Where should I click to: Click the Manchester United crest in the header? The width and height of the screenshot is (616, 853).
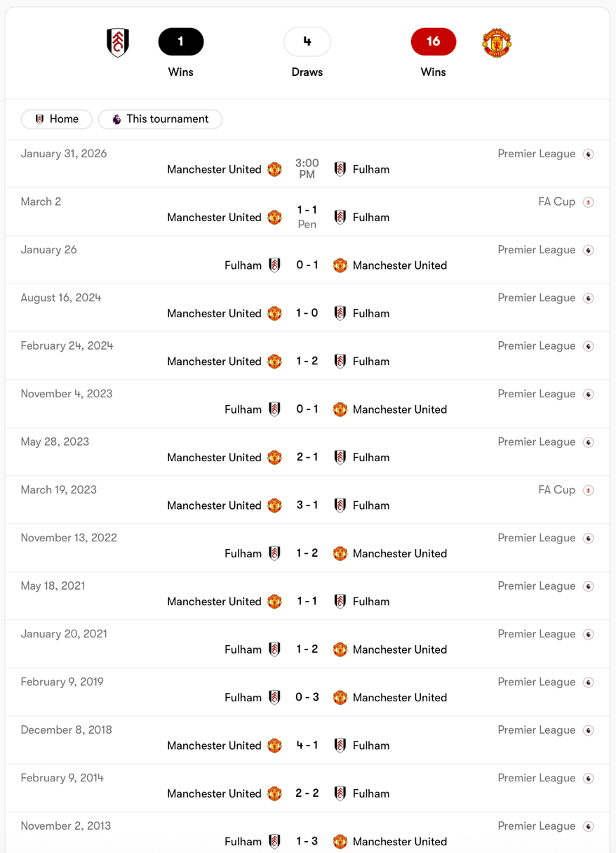pyautogui.click(x=497, y=43)
